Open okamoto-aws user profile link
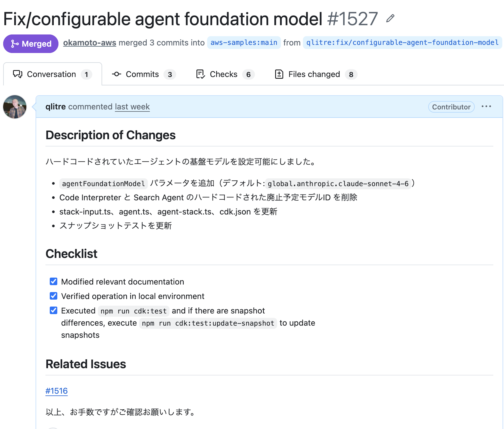Image resolution: width=504 pixels, height=429 pixels. coord(90,43)
